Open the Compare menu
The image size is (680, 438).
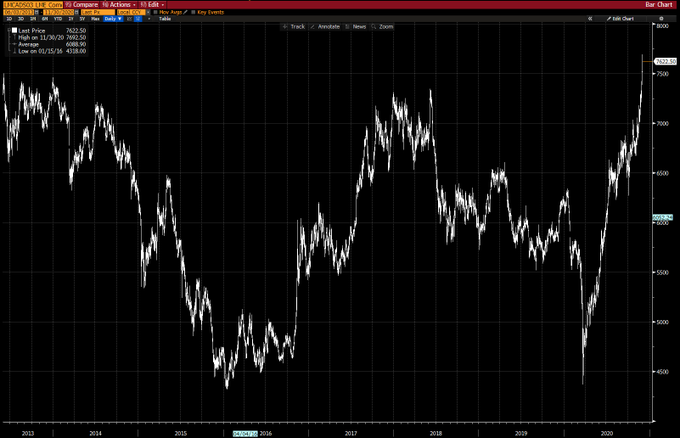(82, 4)
